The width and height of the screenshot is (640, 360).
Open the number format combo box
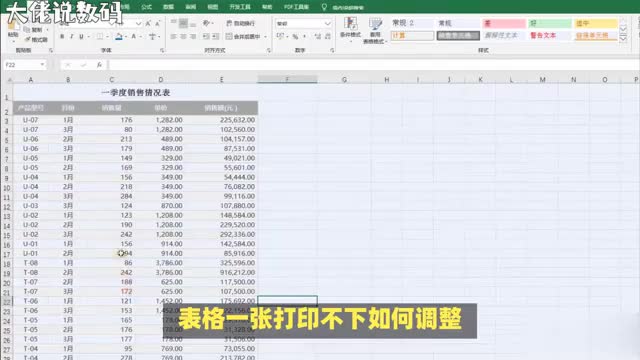(x=304, y=24)
